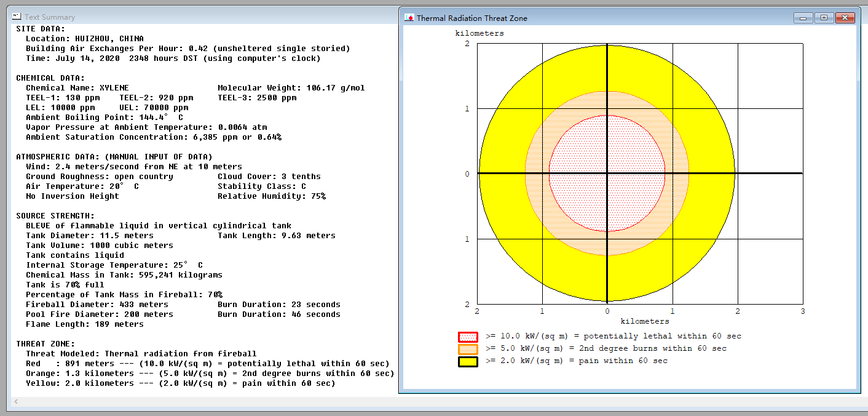Click "Red : 891 meters" threat line

[208, 364]
